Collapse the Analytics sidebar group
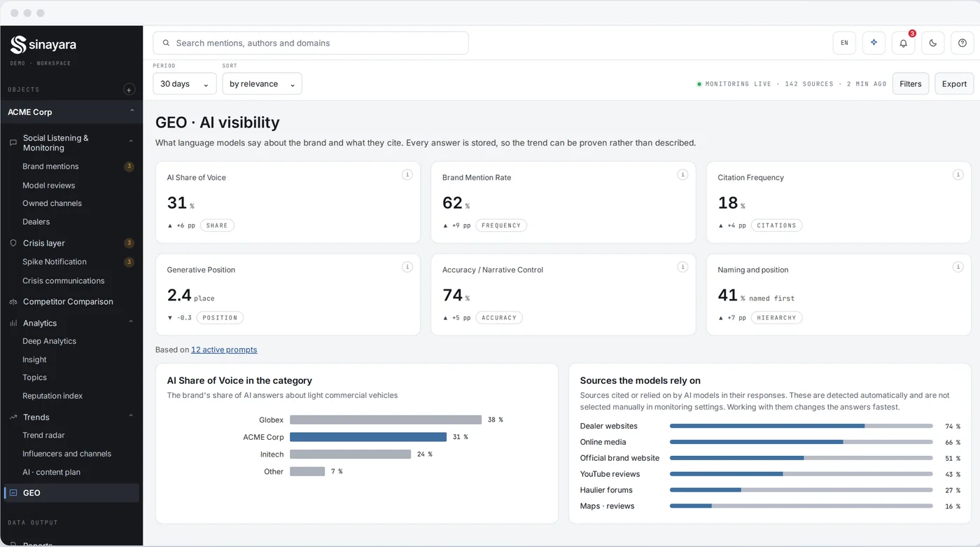The image size is (980, 547). point(131,322)
